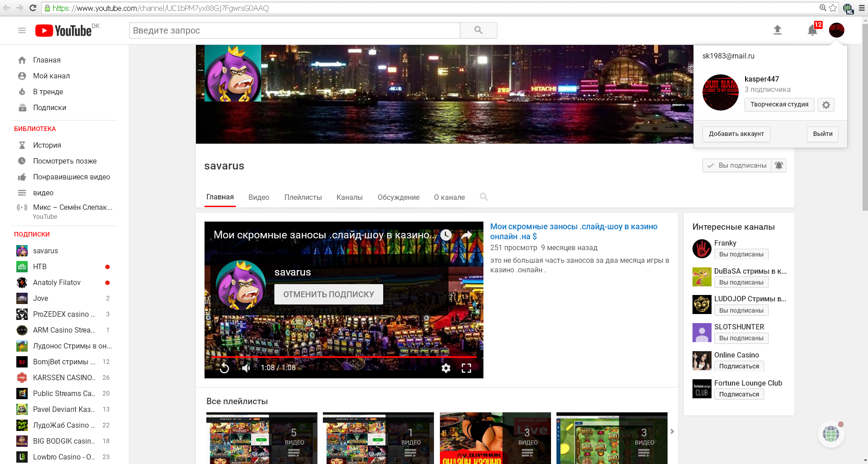Viewport: 868px width, 464px height.
Task: Open the upload video icon
Action: (777, 30)
